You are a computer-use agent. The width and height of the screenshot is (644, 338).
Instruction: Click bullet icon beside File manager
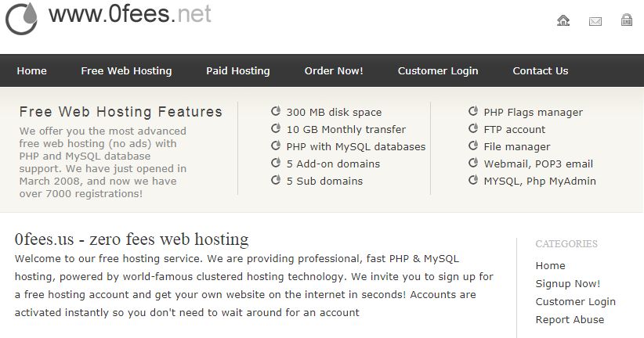pos(473,146)
